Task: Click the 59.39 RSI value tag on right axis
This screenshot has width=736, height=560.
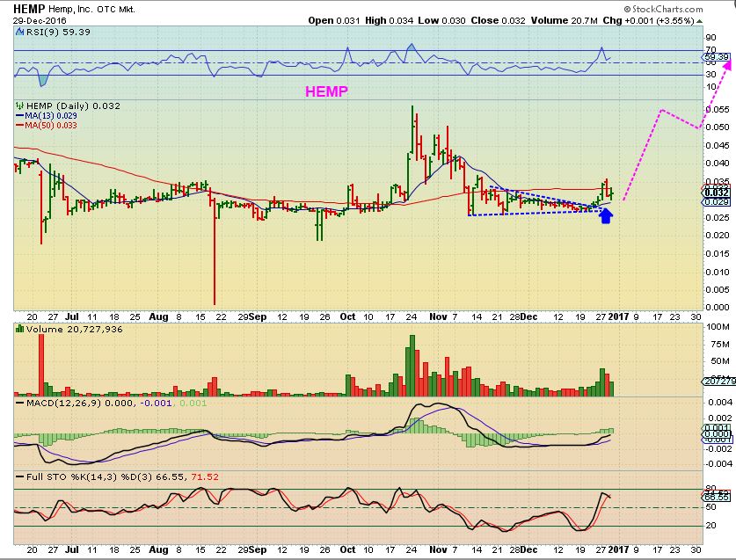Action: pos(717,57)
